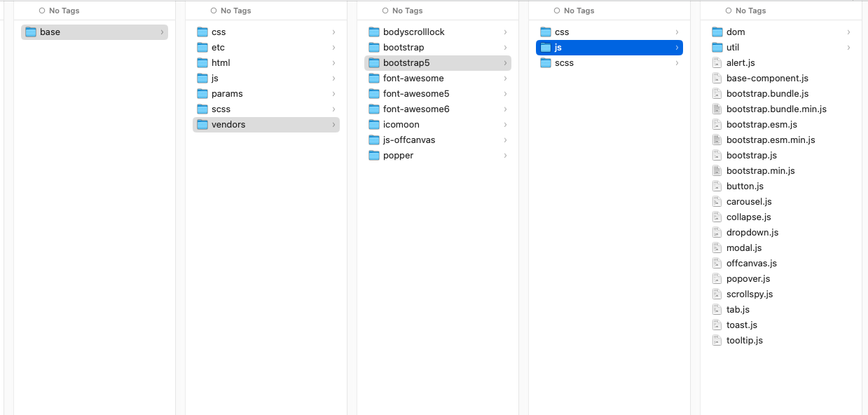Select the dropdown.js file icon

pyautogui.click(x=717, y=233)
